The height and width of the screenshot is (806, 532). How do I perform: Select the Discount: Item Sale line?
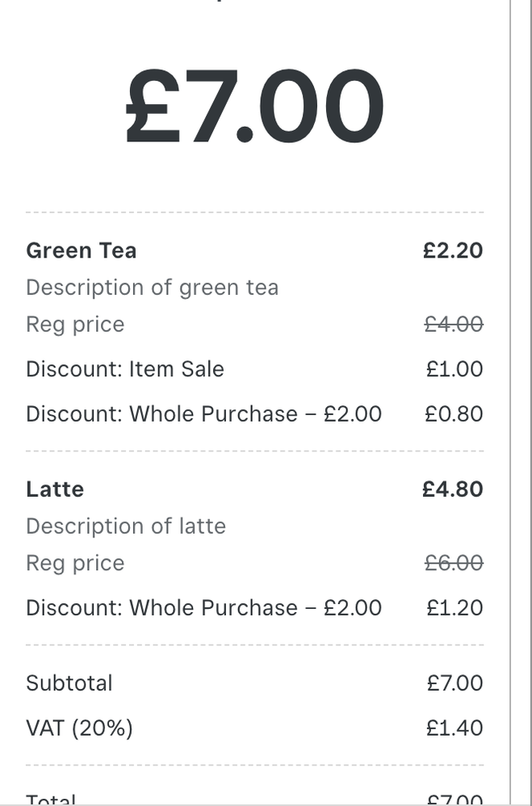coord(125,369)
